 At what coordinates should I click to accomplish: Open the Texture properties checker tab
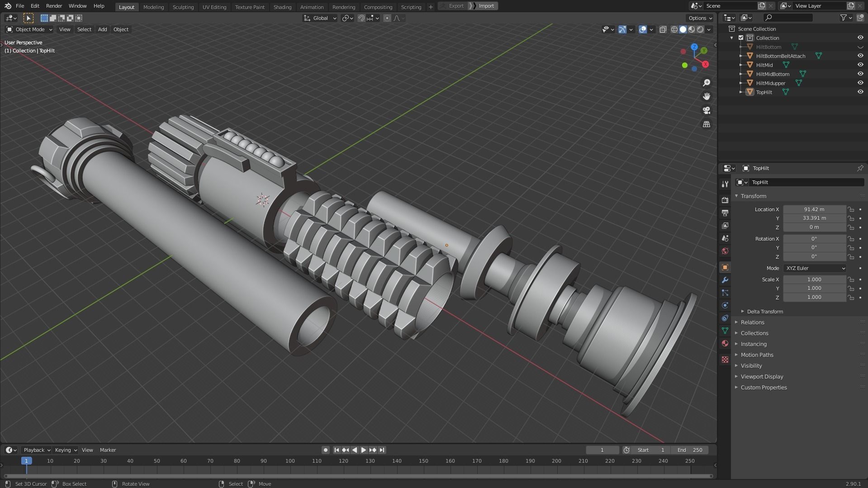(x=725, y=360)
